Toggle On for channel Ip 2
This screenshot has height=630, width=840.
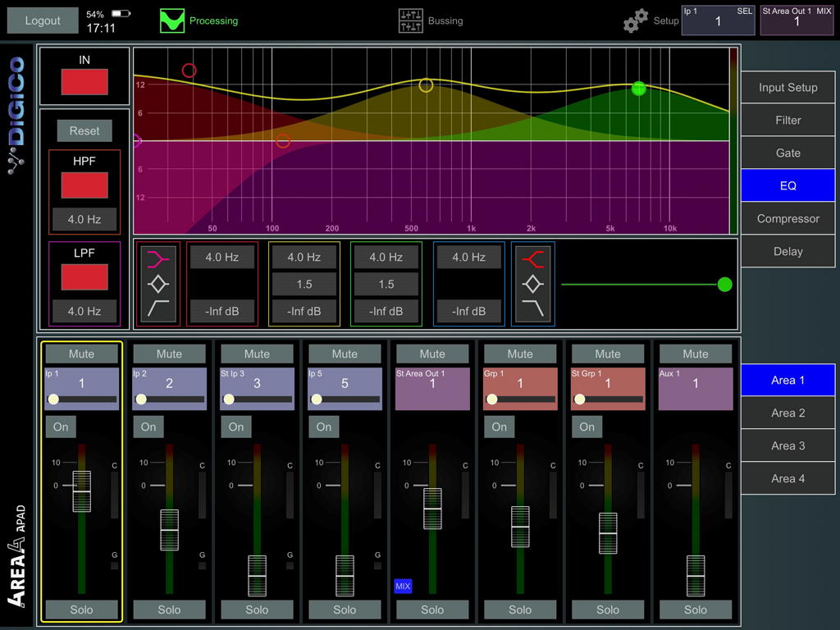(x=148, y=427)
